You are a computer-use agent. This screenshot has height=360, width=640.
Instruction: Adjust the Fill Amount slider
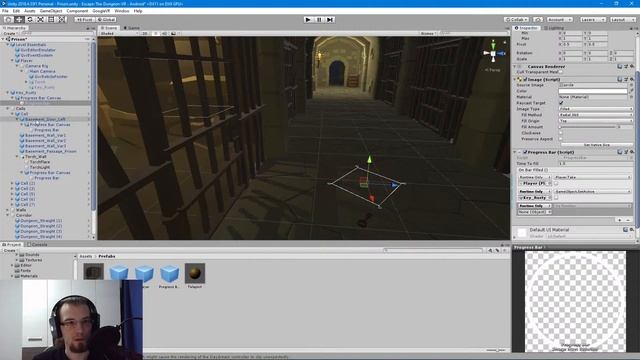pos(587,127)
